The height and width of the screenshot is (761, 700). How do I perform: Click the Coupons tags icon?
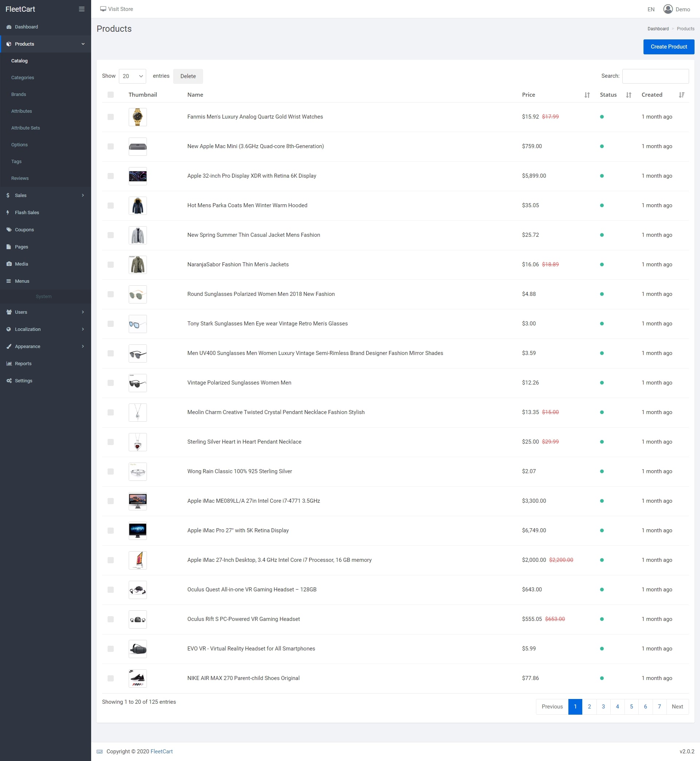[x=9, y=230]
